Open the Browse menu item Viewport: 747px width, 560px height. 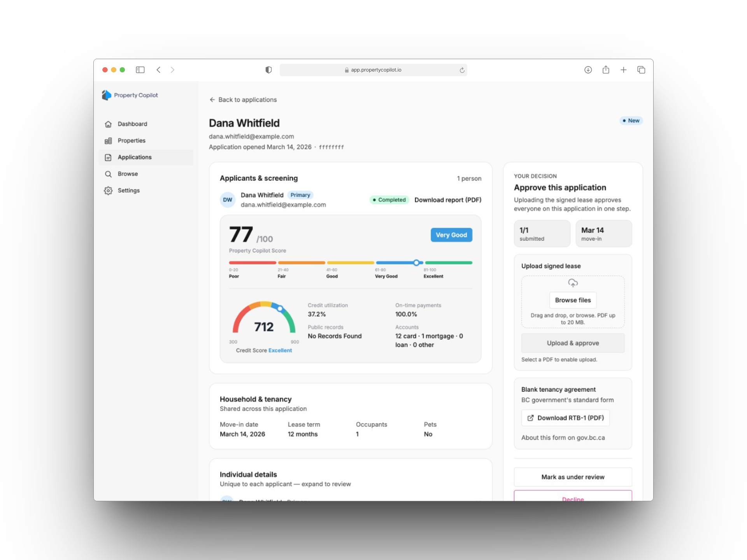[146, 174]
